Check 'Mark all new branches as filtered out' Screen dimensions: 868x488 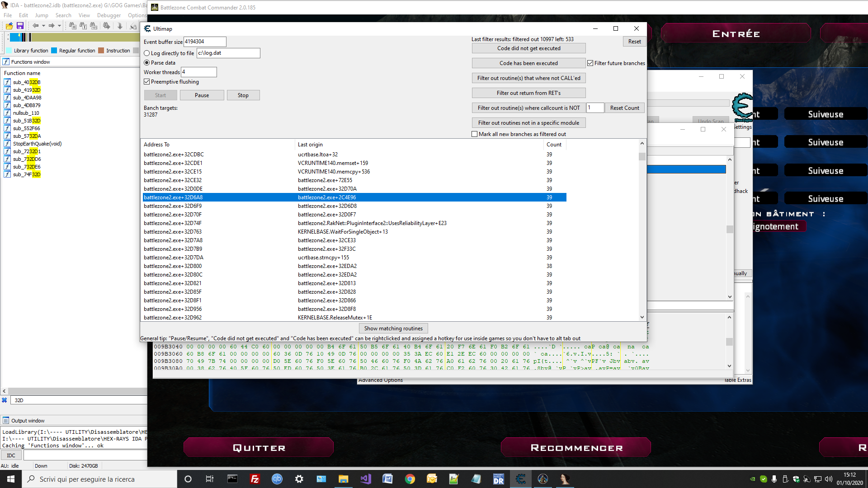475,134
